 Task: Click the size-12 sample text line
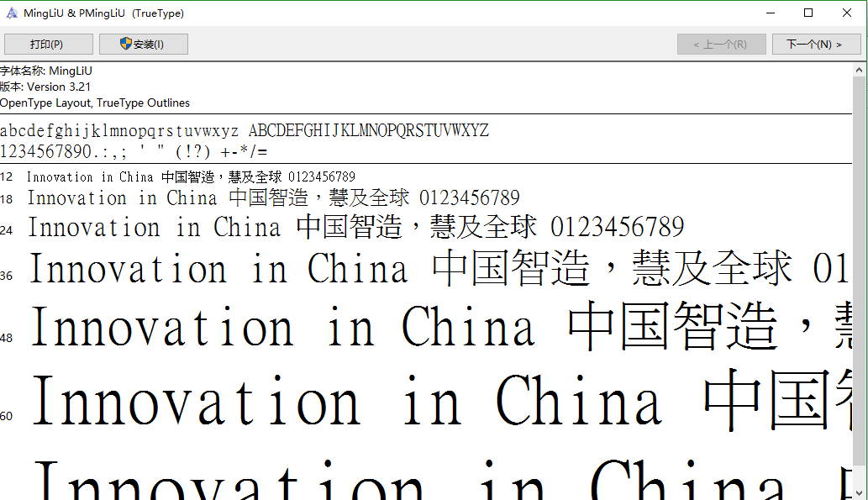(189, 176)
